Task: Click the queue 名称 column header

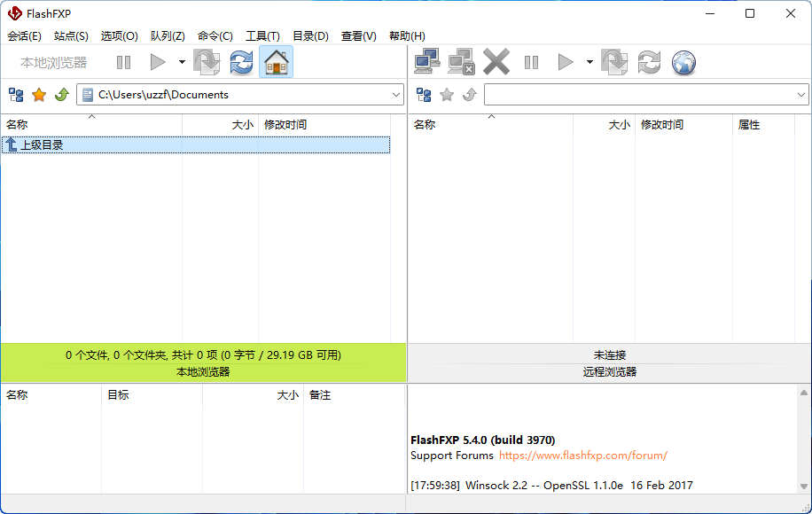Action: pyautogui.click(x=51, y=395)
